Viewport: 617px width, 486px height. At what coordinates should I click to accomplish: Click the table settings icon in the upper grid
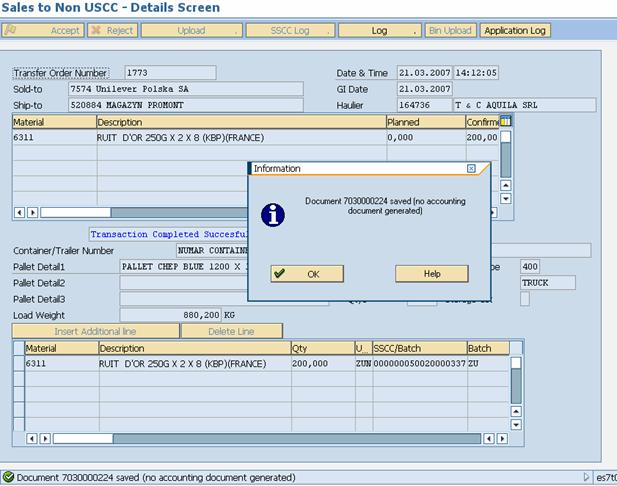point(505,121)
